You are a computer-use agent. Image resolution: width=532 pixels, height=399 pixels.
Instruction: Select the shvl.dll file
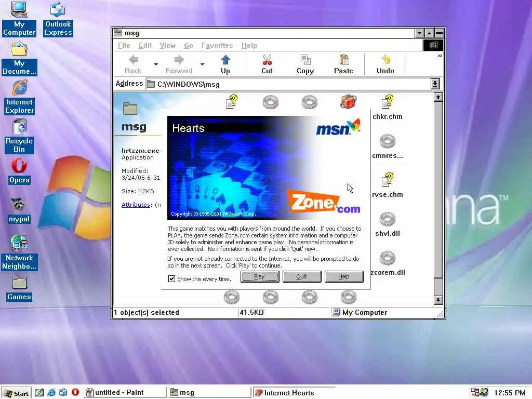pyautogui.click(x=388, y=224)
